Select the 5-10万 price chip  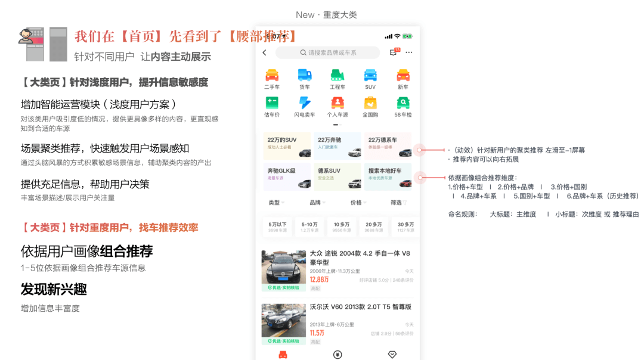coord(309,227)
